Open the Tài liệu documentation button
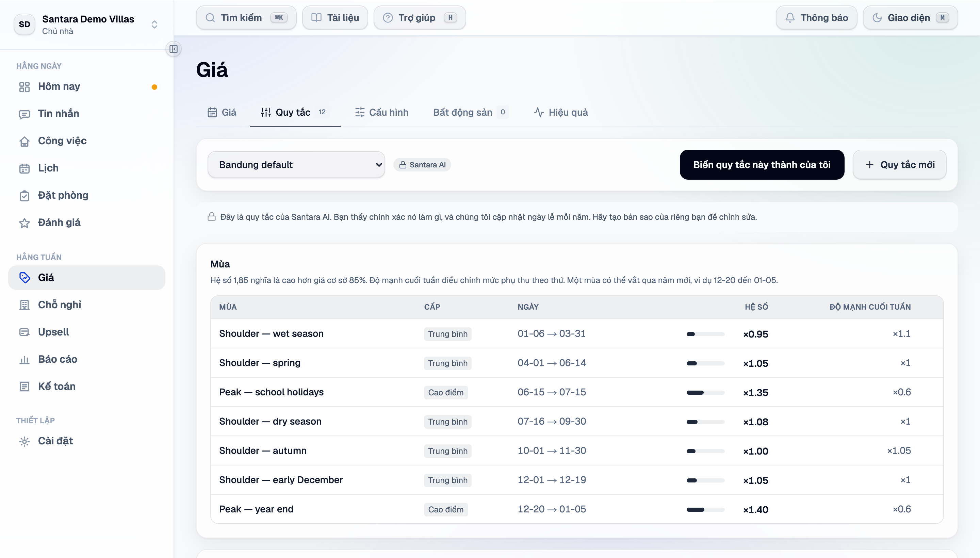The width and height of the screenshot is (980, 558). pyautogui.click(x=335, y=18)
